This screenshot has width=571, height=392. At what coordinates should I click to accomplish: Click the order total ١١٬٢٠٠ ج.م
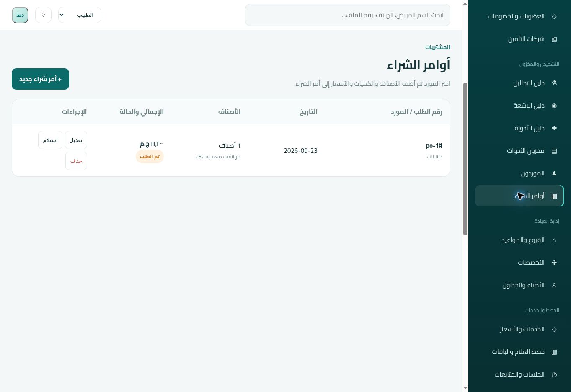(152, 144)
